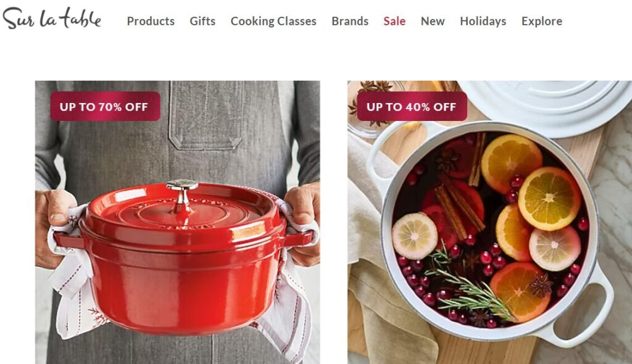632x364 pixels.
Task: Click the UP TO 40% OFF badge
Action: click(412, 106)
